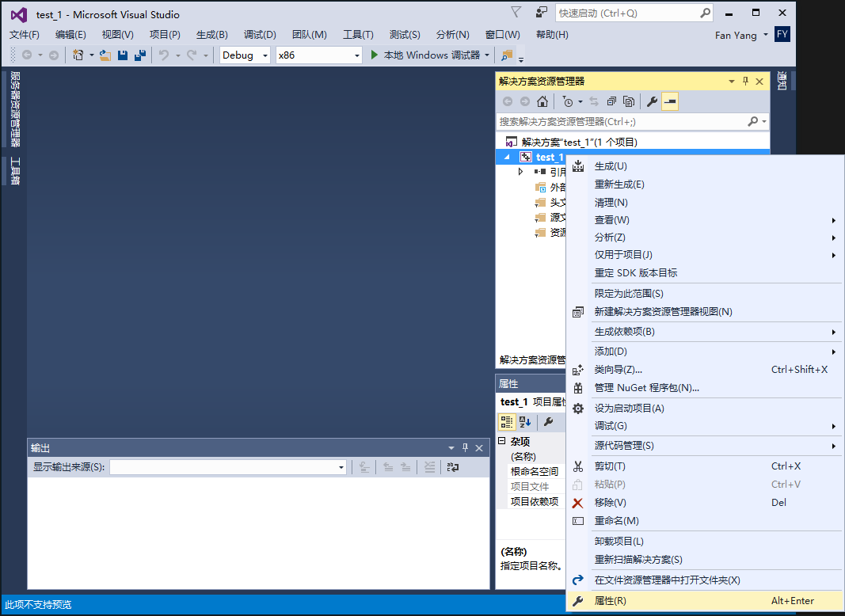This screenshot has width=845, height=616.
Task: Click the notifications flag icon in title bar
Action: point(516,13)
